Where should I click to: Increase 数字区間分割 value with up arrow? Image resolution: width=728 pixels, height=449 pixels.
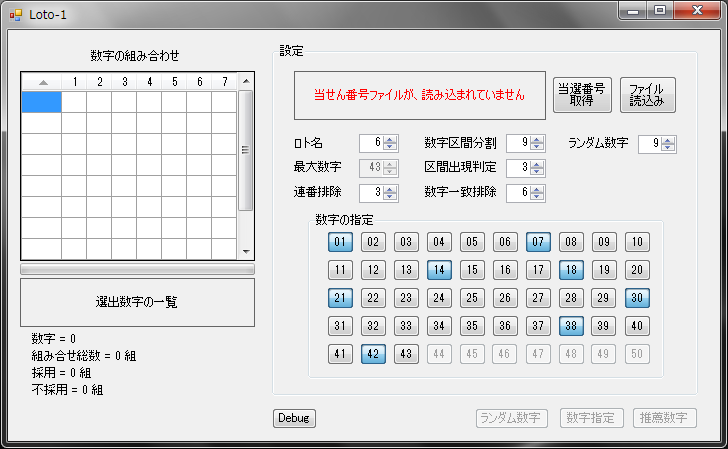(537, 139)
